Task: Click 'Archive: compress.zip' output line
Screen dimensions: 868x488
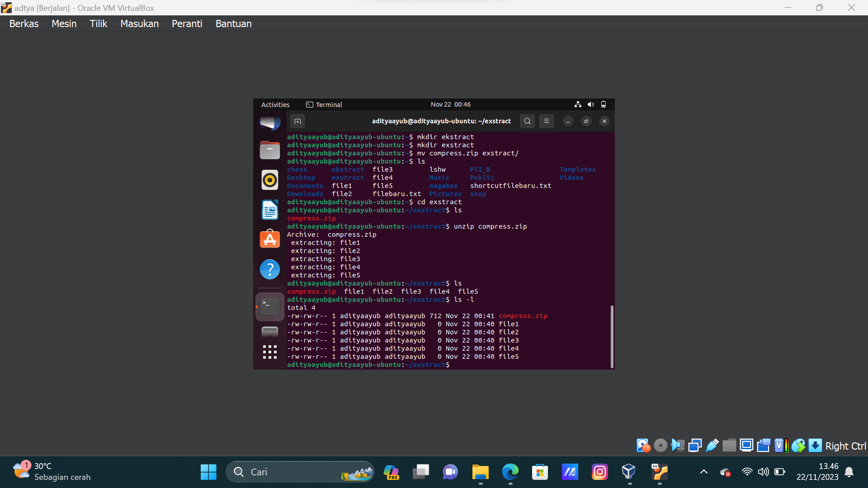Action: 331,235
